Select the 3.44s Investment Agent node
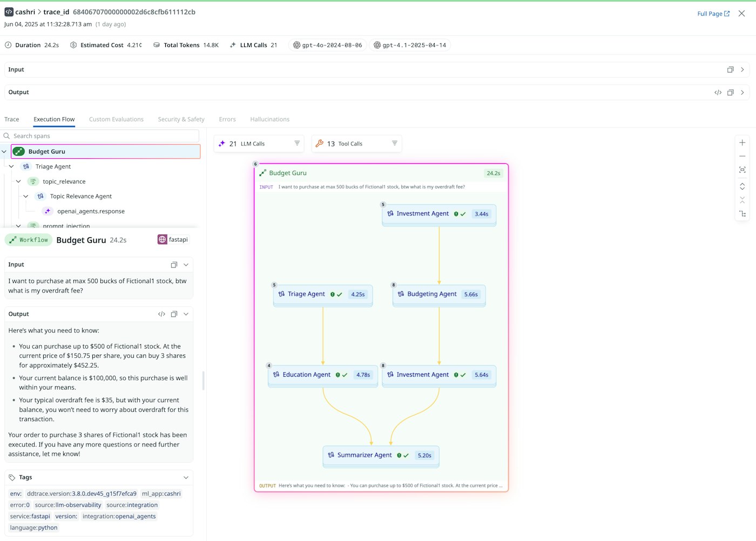Viewport: 756px width, 541px height. coord(439,214)
